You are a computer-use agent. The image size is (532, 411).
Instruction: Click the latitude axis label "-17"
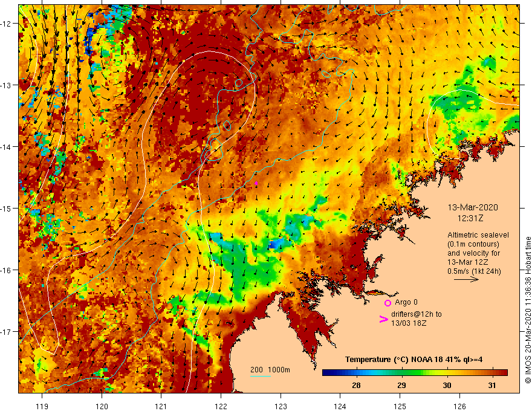pyautogui.click(x=7, y=332)
